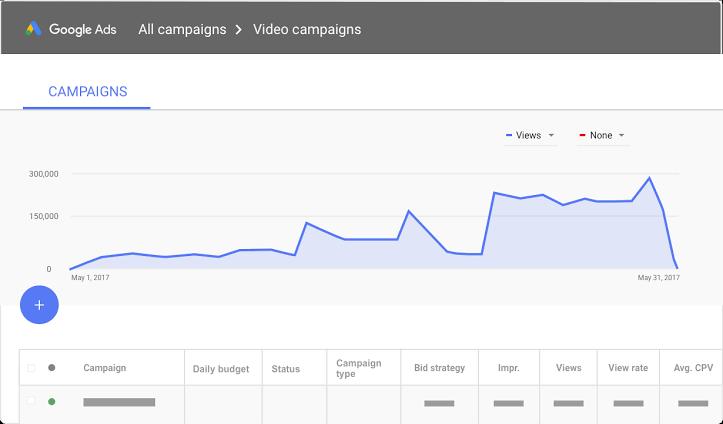Click the blue plus new campaign button
This screenshot has height=424, width=723.
click(39, 305)
